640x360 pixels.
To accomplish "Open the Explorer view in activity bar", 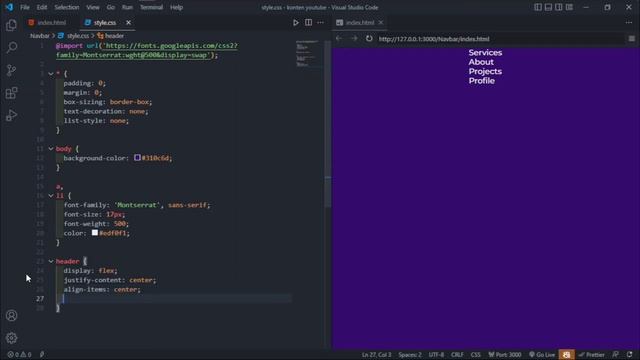I will pyautogui.click(x=11, y=25).
